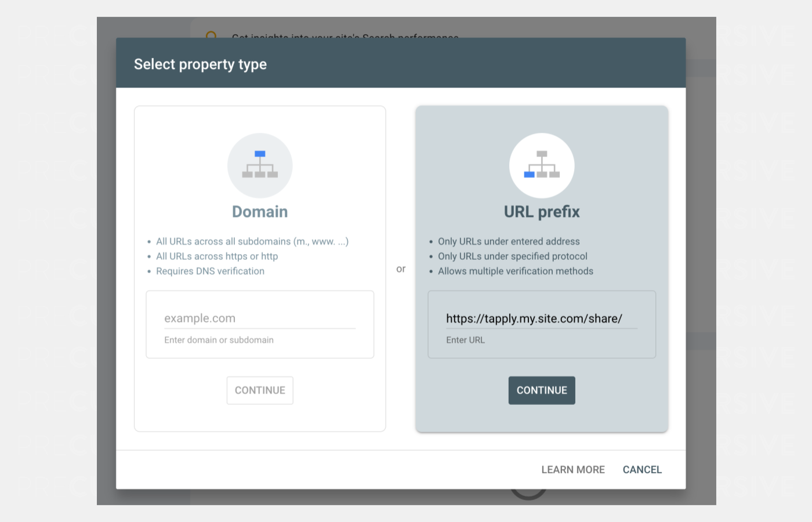
Task: Click the 'Enter URL' helper text
Action: [465, 339]
